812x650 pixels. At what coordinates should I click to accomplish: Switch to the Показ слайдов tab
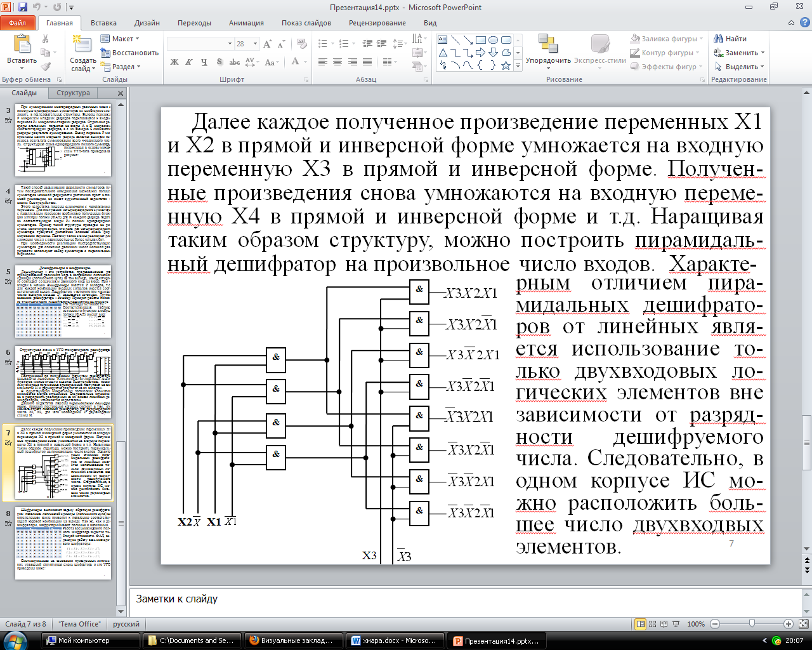pyautogui.click(x=306, y=23)
